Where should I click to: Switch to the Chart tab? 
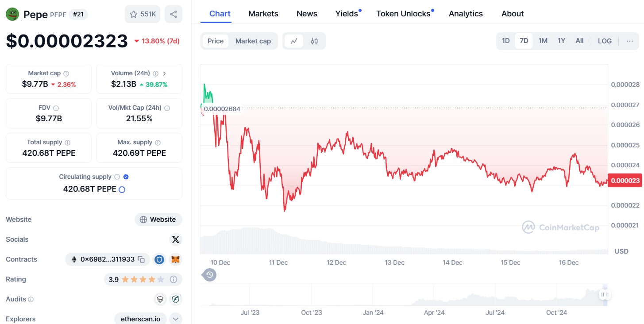[x=220, y=14]
